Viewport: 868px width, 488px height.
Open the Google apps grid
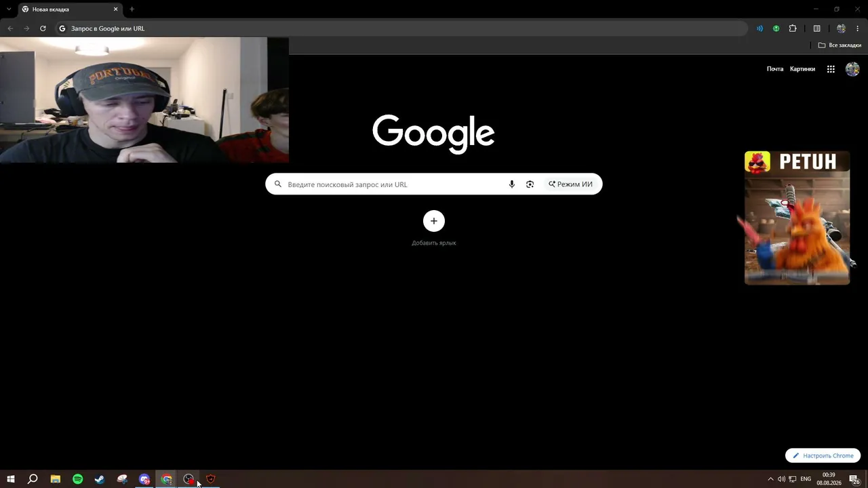click(x=831, y=69)
